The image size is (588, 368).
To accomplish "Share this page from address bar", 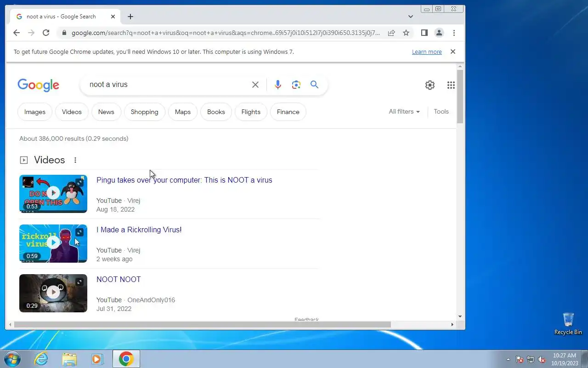I will click(x=391, y=33).
